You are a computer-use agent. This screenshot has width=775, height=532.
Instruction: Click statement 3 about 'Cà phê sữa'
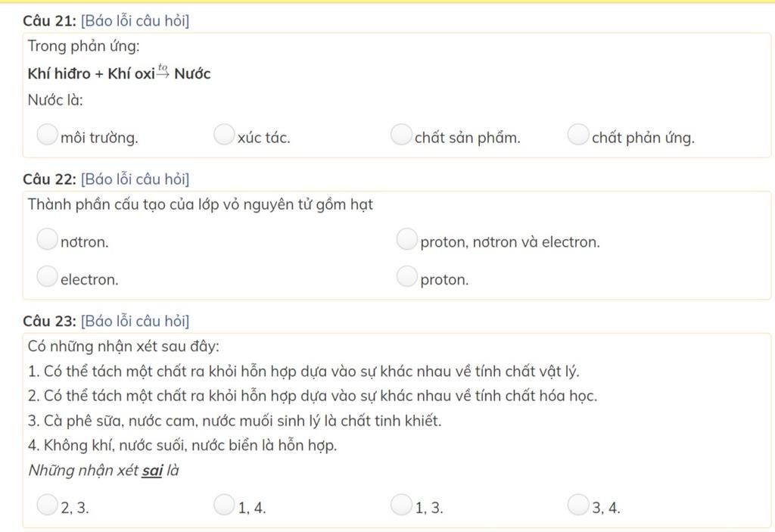click(x=235, y=421)
